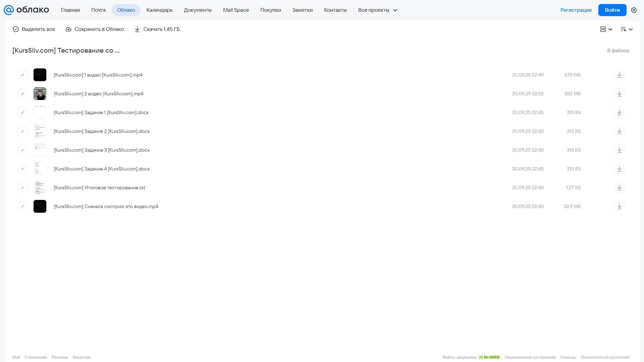Download the Итоговое тестирование txt file

[620, 188]
